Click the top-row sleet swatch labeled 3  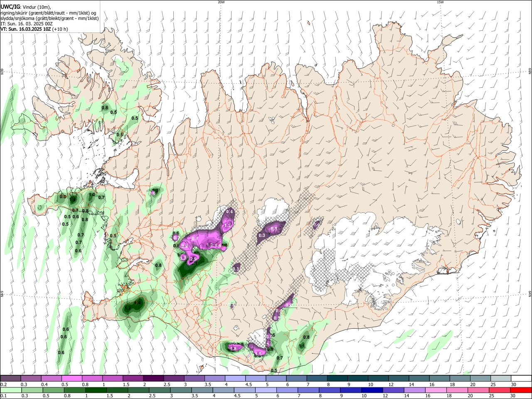coord(195,379)
